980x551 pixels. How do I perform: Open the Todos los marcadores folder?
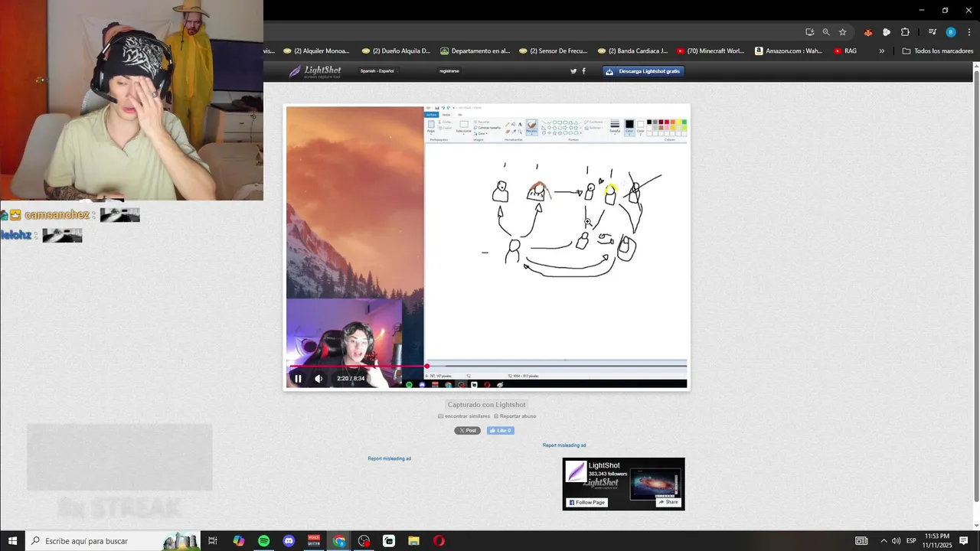point(938,51)
